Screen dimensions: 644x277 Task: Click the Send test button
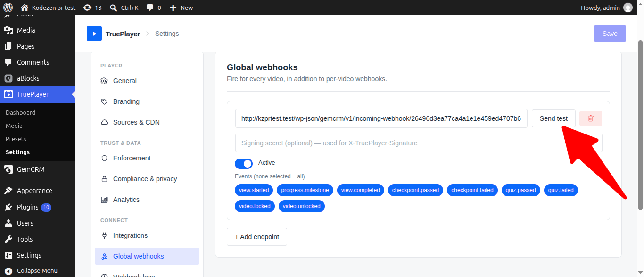(553, 118)
